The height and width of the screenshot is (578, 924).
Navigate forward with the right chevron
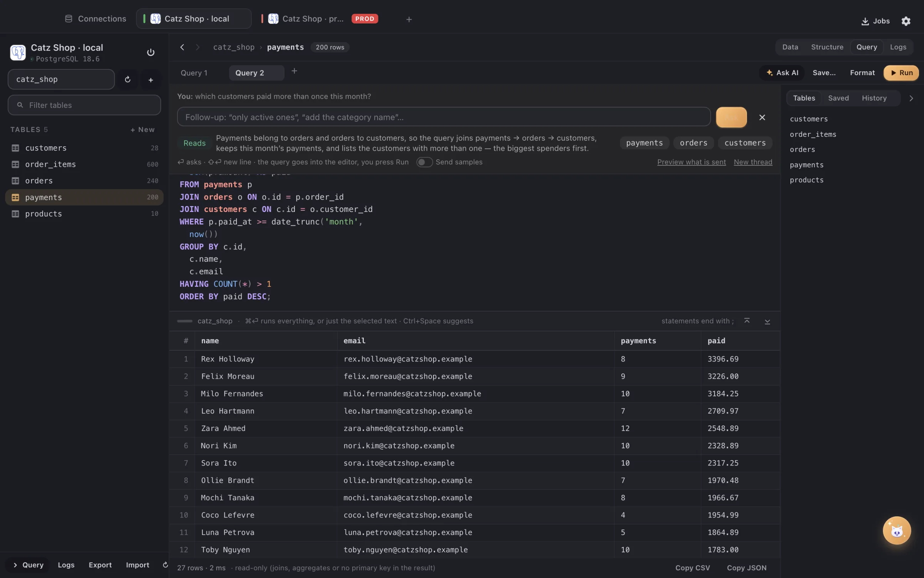click(198, 47)
